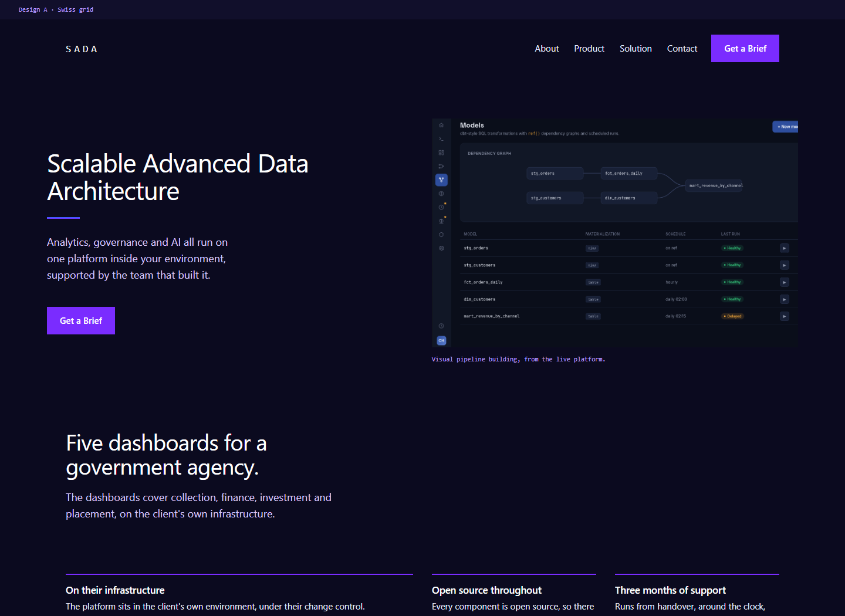Select the grid dashboard icon in sidebar
Image resolution: width=845 pixels, height=616 pixels.
click(441, 153)
